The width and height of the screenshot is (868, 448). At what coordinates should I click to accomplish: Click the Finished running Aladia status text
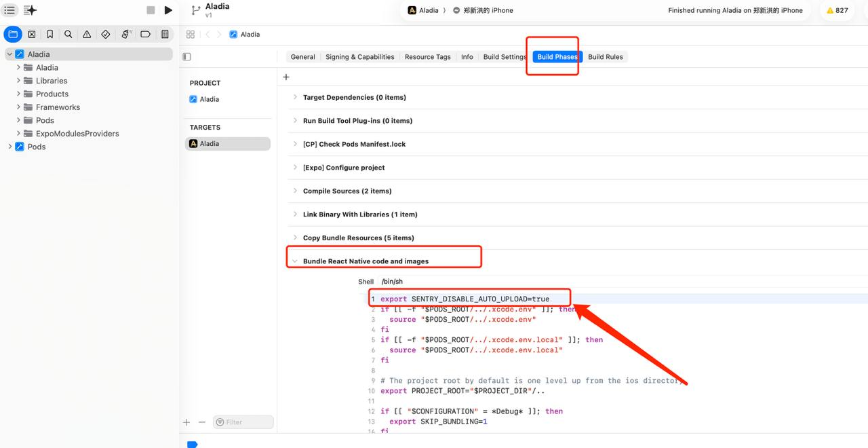point(735,10)
